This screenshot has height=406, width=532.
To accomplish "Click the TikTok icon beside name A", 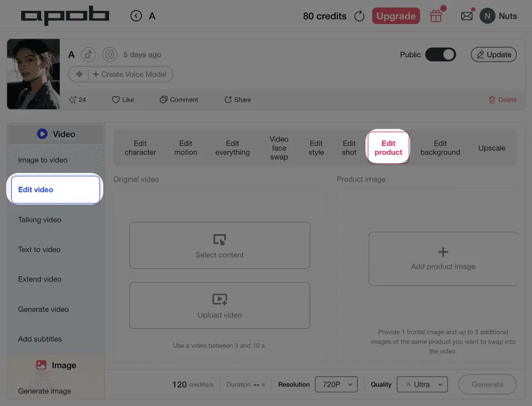I will (88, 54).
